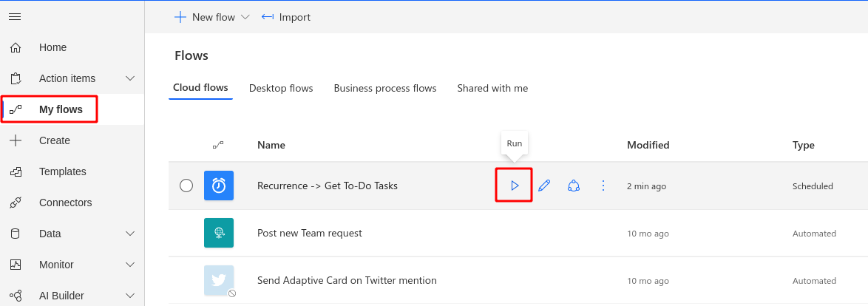Click the Action items clipboard icon
This screenshot has width=868, height=306.
16,78
